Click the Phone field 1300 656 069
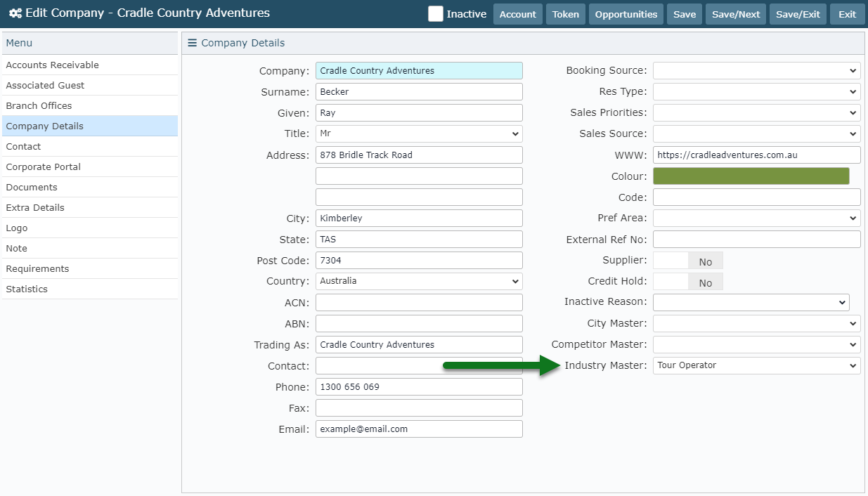 click(x=419, y=386)
